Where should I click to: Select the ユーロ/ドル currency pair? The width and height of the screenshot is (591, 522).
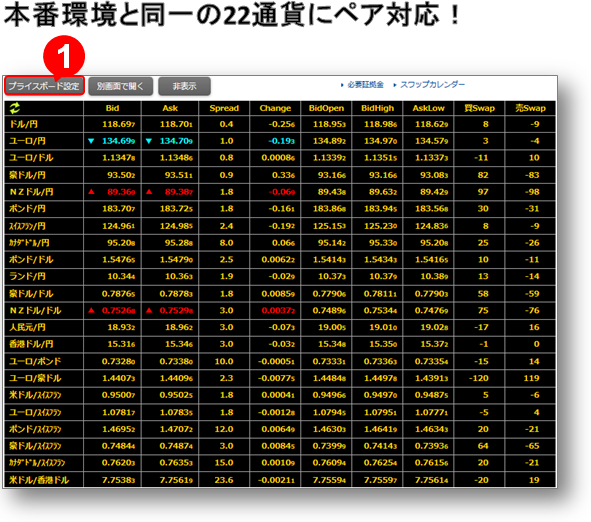click(x=31, y=158)
